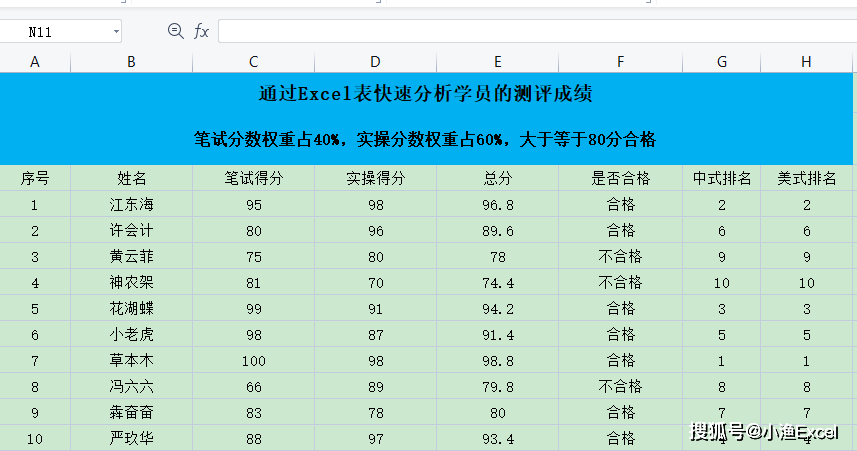Select the 中式排名 header cell
857x451 pixels.
(x=721, y=178)
